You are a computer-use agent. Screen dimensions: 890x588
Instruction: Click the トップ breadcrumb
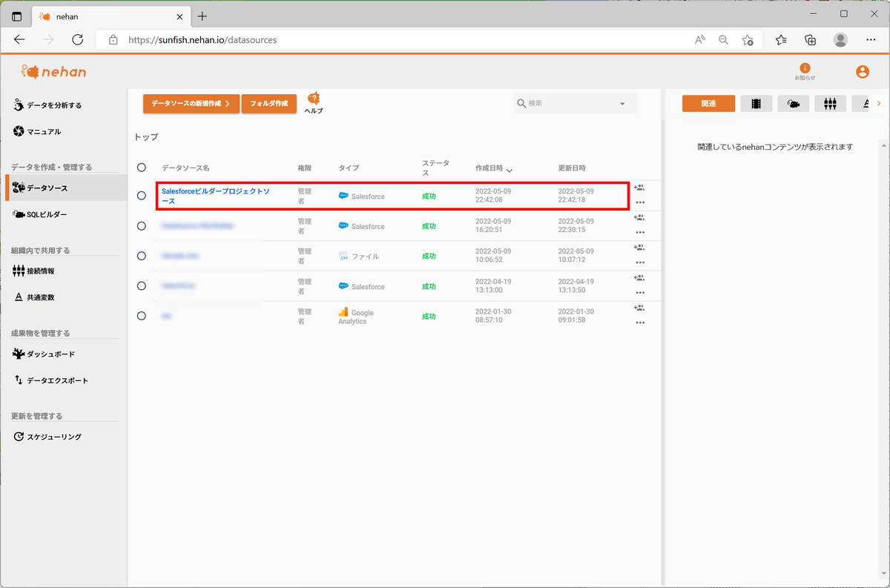146,137
